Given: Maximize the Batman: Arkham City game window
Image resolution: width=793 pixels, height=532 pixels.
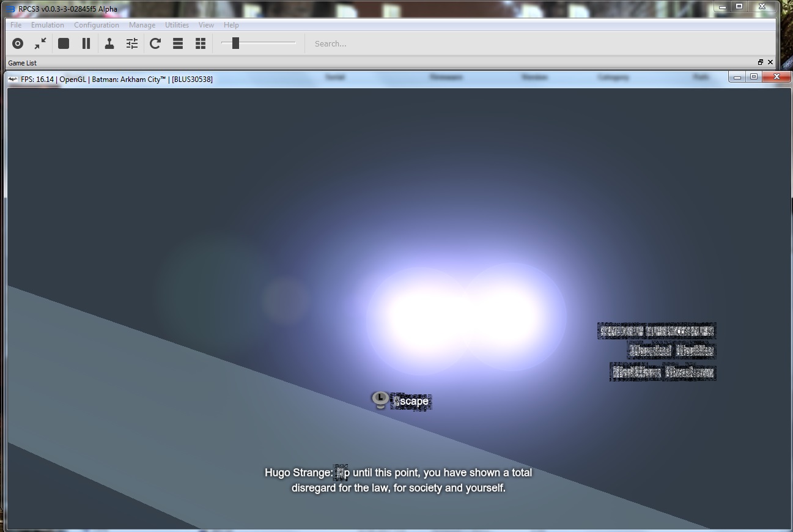Looking at the screenshot, I should pyautogui.click(x=754, y=77).
